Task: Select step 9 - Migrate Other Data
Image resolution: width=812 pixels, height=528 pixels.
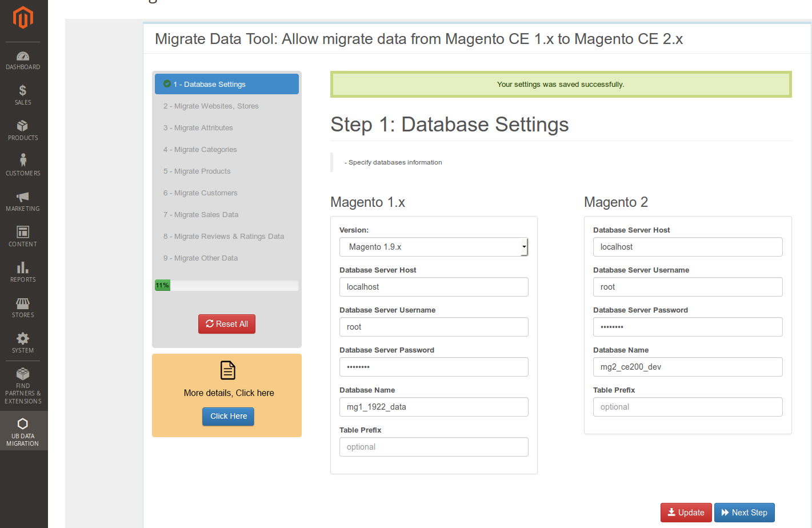Action: click(227, 258)
